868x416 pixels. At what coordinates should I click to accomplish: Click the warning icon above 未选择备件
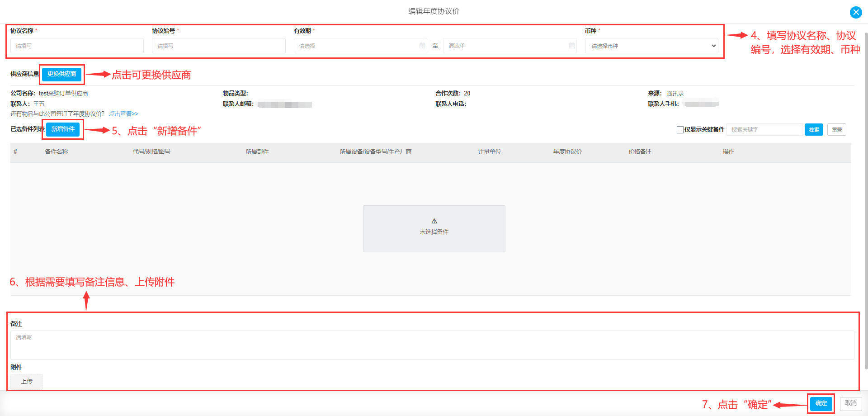point(434,221)
